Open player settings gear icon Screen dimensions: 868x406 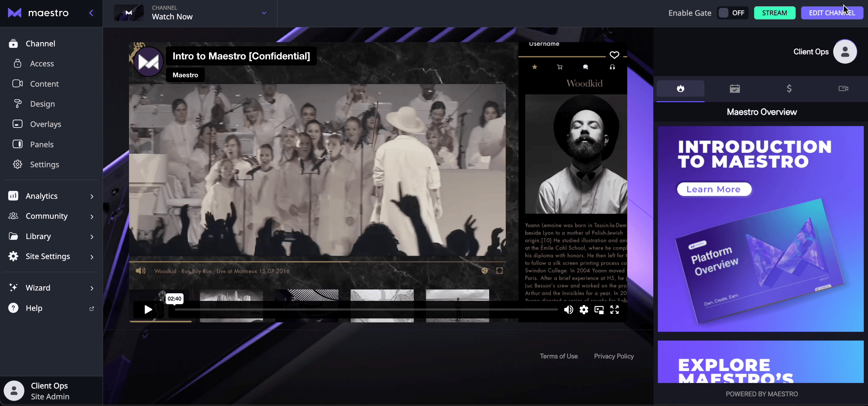click(584, 310)
